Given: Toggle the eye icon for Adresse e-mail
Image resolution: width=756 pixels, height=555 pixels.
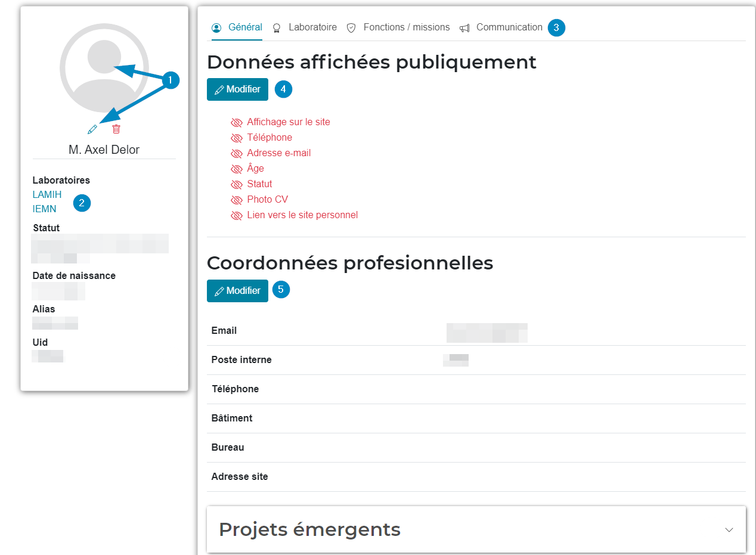Looking at the screenshot, I should tap(237, 153).
